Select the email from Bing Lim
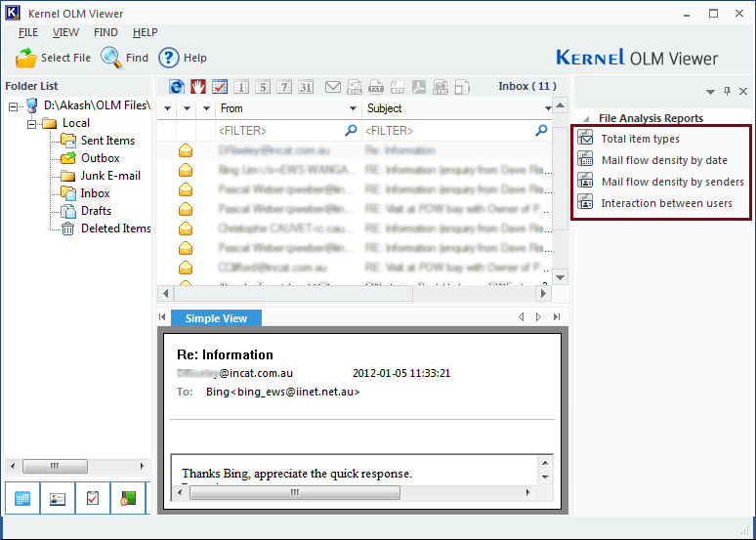Screen dimensions: 756x540 pyautogui.click(x=355, y=170)
